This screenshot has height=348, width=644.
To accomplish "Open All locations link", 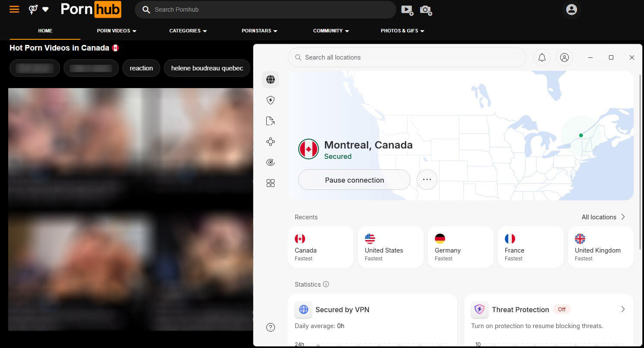I will (603, 217).
